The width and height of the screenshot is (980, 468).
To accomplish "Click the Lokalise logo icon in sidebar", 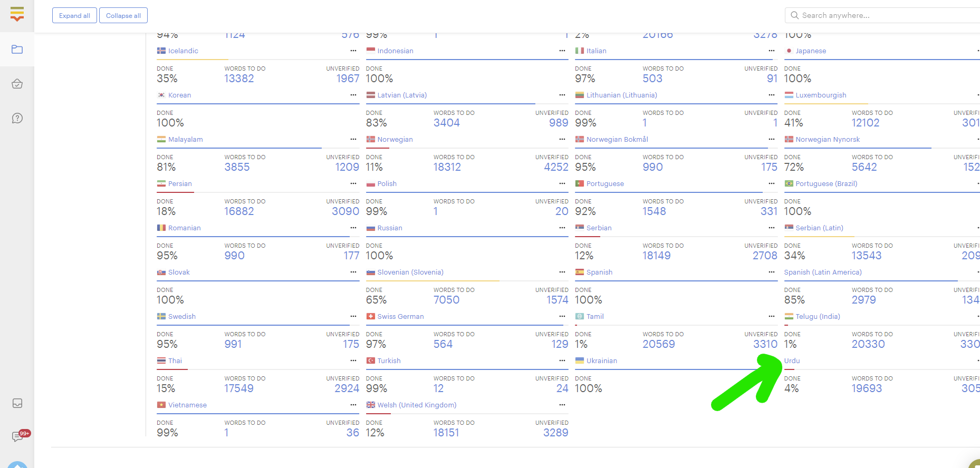I will (x=17, y=14).
